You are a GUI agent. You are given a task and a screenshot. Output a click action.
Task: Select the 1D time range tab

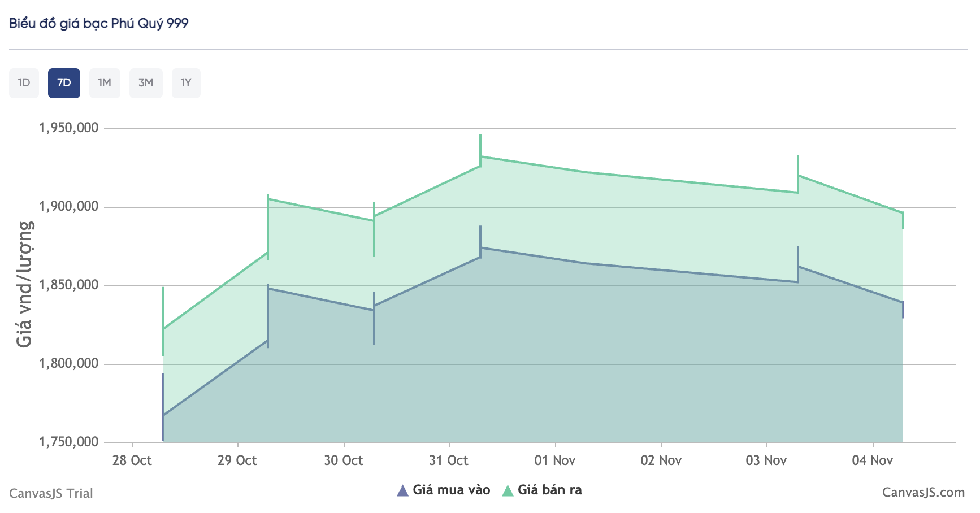(x=24, y=83)
